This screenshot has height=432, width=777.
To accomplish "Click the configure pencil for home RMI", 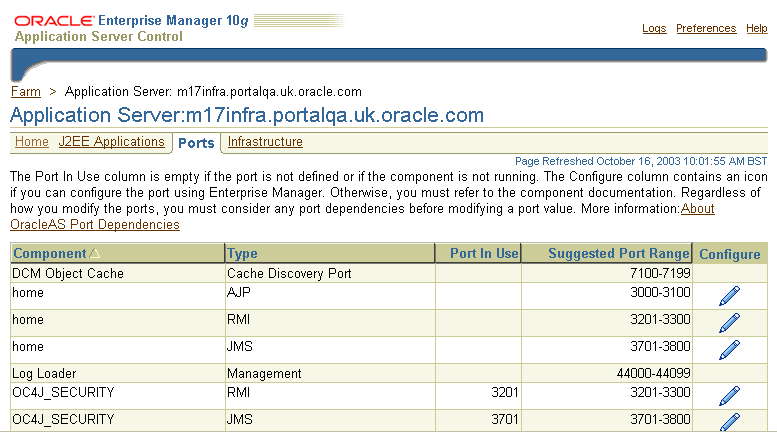I will (x=729, y=323).
